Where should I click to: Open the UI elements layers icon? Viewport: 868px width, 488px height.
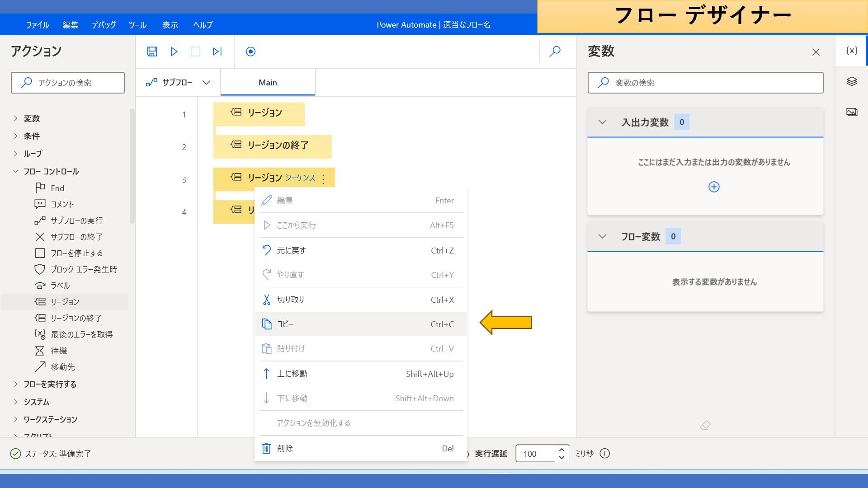852,81
